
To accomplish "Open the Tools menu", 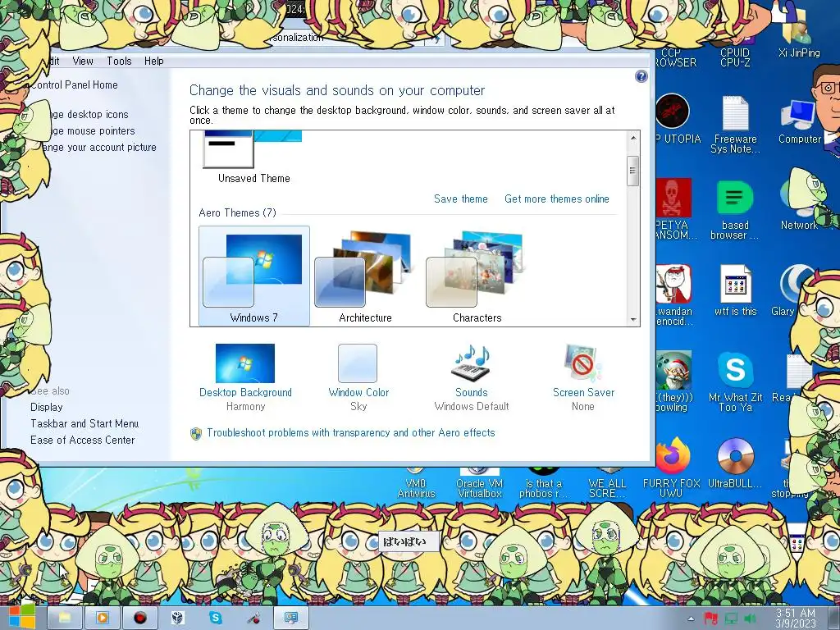I will click(119, 61).
